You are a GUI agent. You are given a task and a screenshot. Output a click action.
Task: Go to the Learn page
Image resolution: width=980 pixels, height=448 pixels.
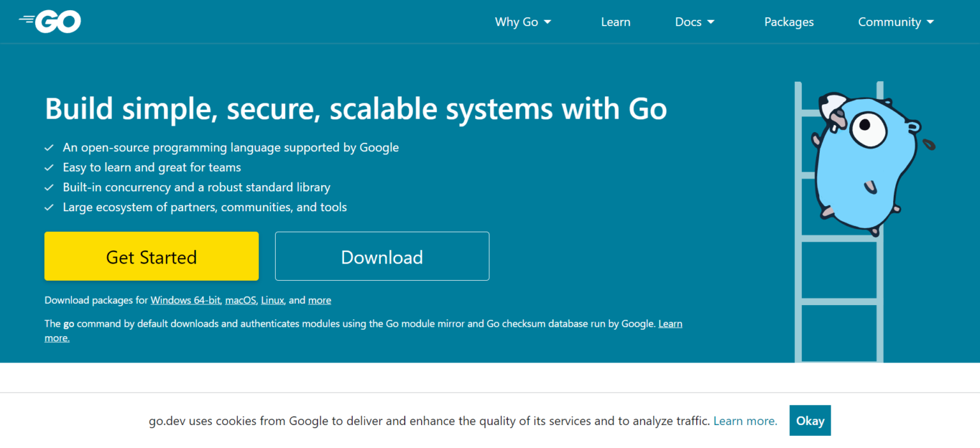[616, 22]
